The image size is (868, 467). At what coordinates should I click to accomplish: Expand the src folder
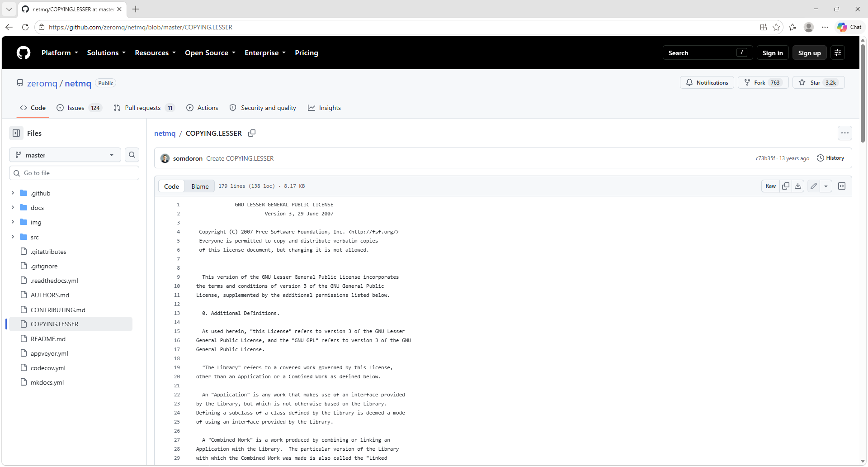coord(13,237)
